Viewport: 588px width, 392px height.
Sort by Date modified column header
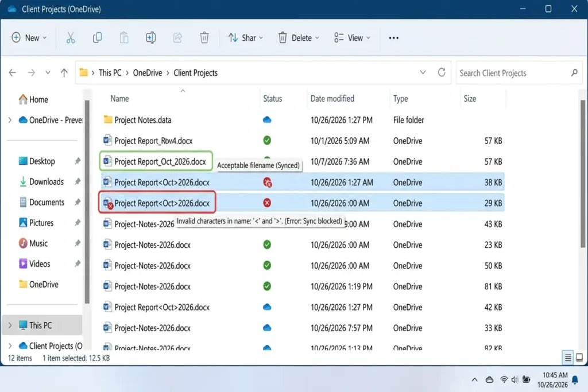332,99
